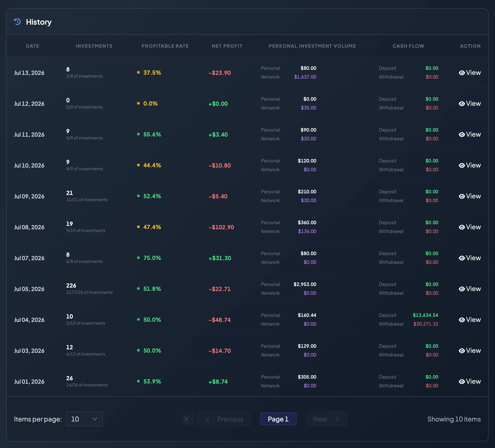
Task: Click the eye icon for Jul 08, 2026
Action: [x=462, y=227]
